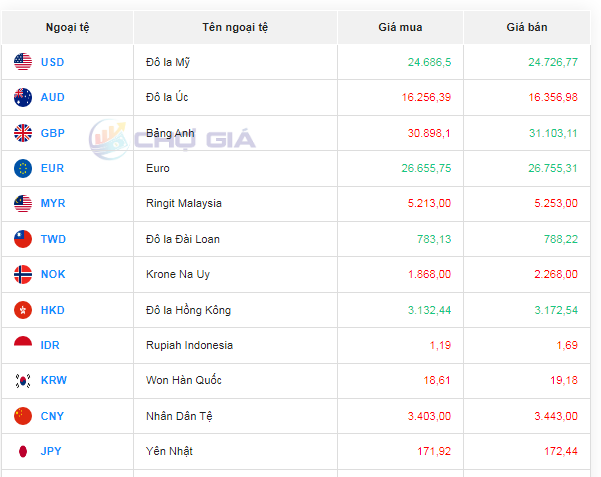Click the European Union flag icon
Viewport: 601px width, 477px height.
[23, 168]
